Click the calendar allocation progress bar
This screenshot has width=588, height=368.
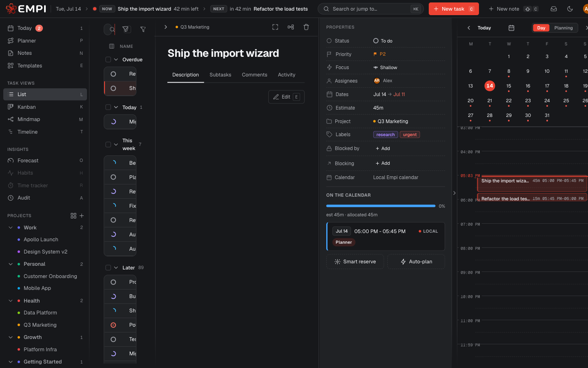pyautogui.click(x=381, y=206)
